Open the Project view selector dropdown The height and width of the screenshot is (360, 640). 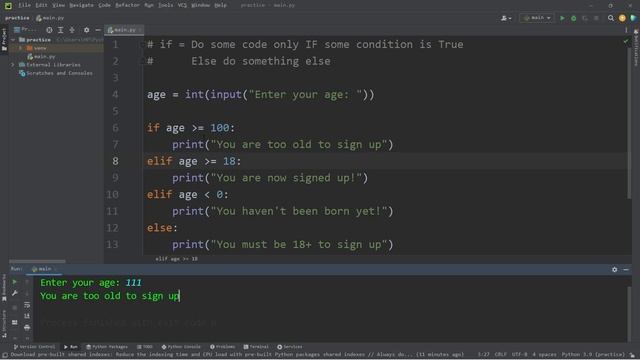25,30
